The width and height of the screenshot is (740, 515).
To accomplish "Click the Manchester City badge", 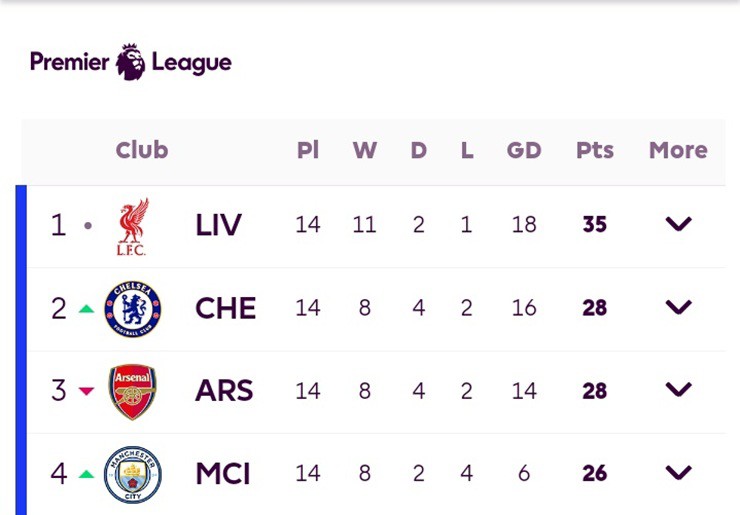I will click(132, 473).
